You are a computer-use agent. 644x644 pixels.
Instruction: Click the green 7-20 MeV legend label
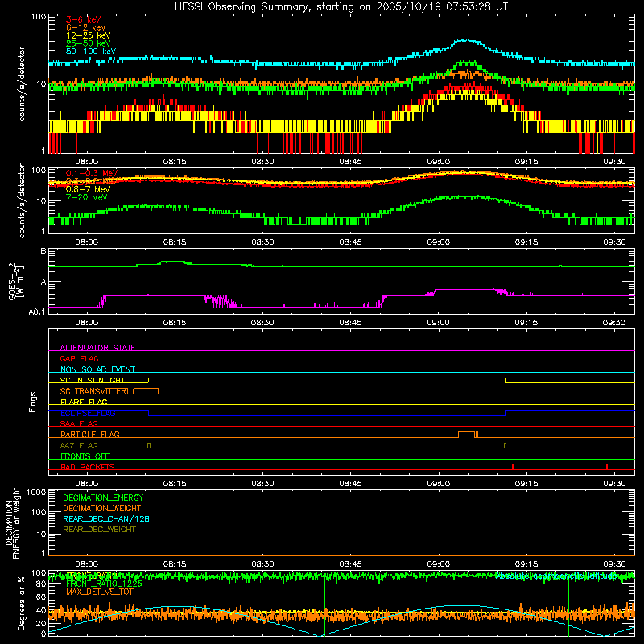pos(86,197)
